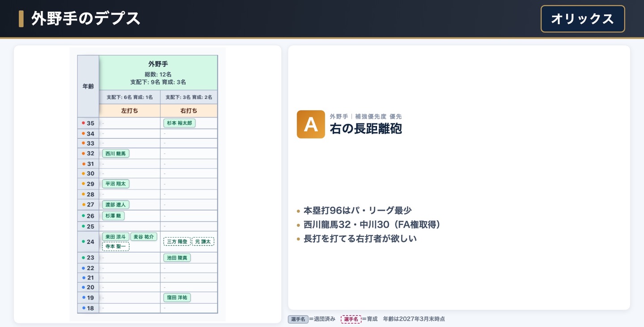This screenshot has width=644, height=327.
Task: Click the 支配下: 3名 育成: 2名 subheader
Action: coord(189,97)
